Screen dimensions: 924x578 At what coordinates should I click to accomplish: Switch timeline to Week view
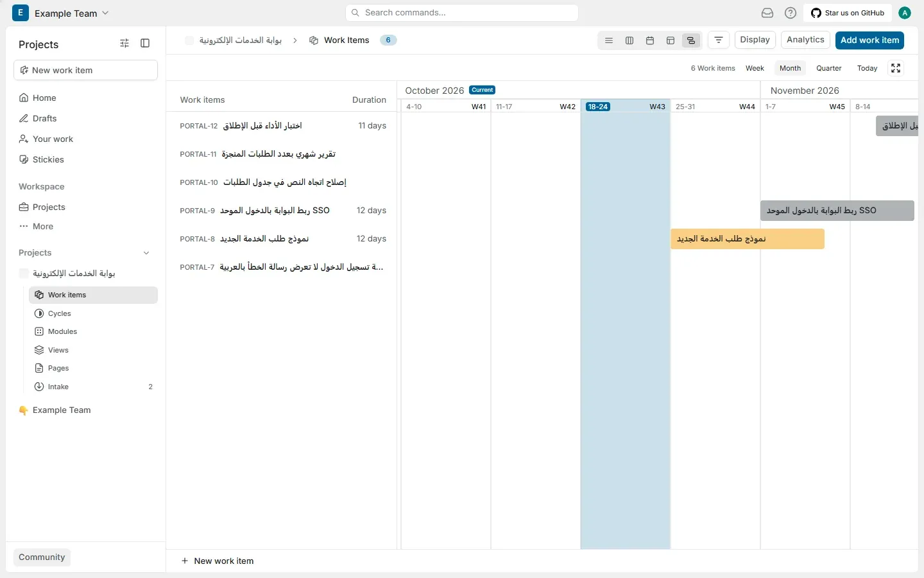[755, 68]
